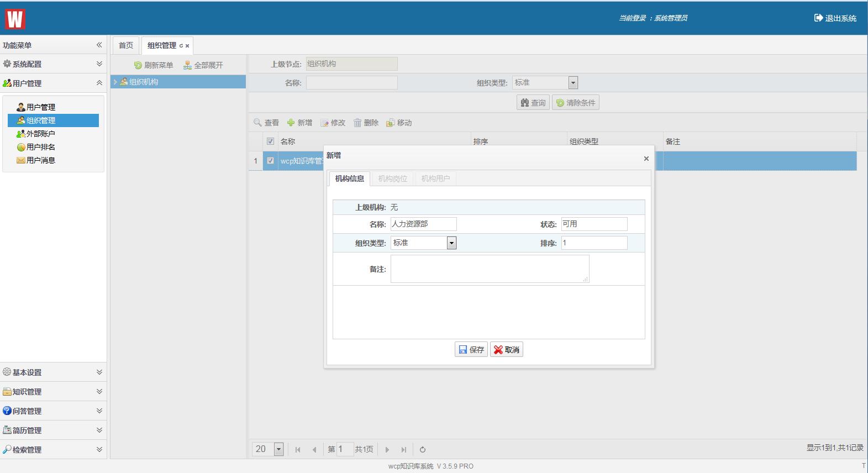Viewport: 868px width, 473px height.
Task: Close the 新增 dialog with X
Action: tap(646, 159)
